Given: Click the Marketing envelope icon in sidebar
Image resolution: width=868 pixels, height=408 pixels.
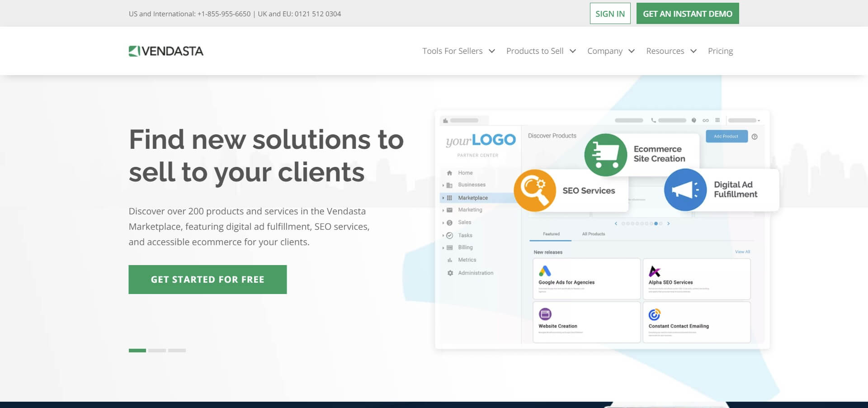Looking at the screenshot, I should (449, 210).
